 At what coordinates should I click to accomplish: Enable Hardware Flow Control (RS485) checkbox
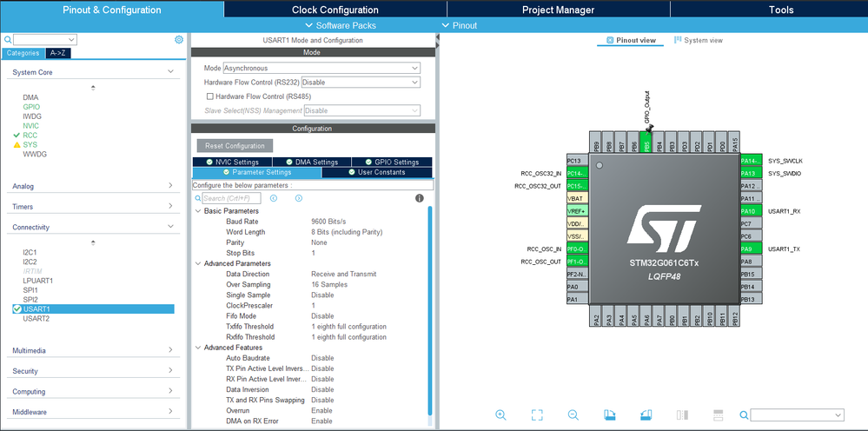pos(209,96)
